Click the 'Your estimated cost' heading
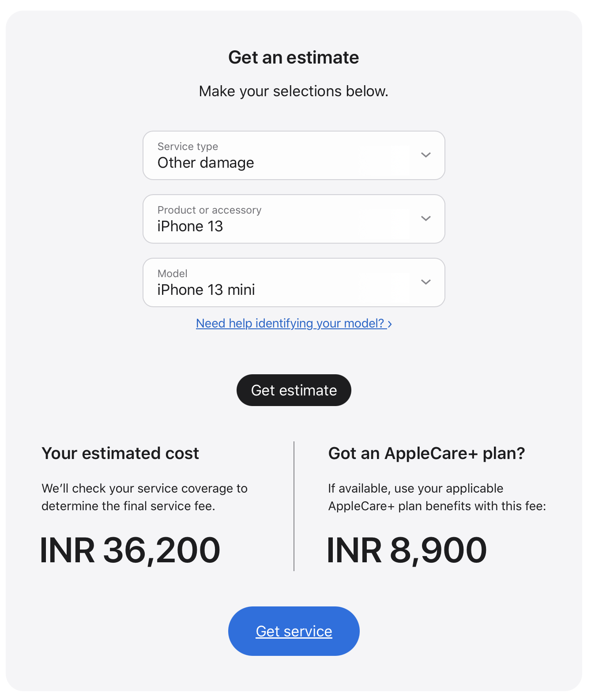This screenshot has width=595, height=700. [x=120, y=453]
